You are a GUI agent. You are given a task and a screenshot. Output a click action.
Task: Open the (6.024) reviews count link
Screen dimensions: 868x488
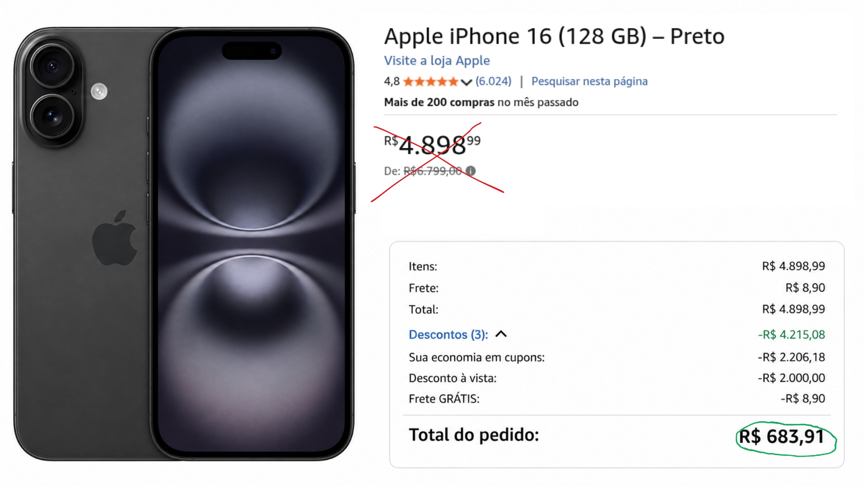[493, 81]
